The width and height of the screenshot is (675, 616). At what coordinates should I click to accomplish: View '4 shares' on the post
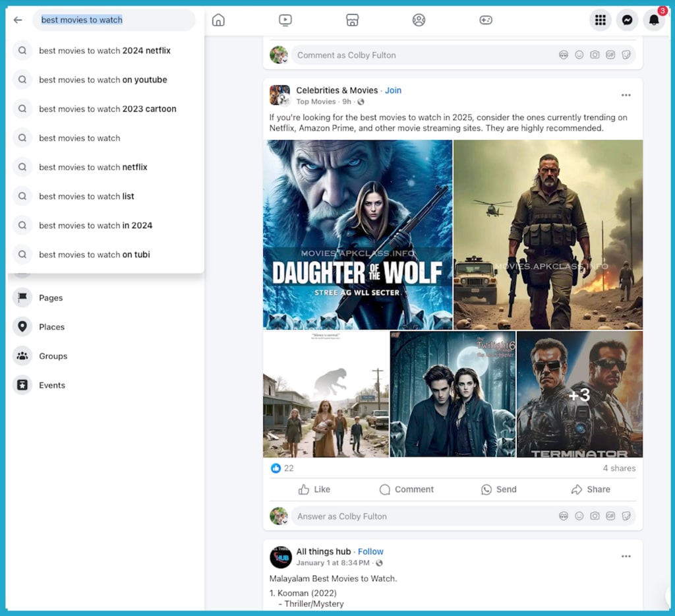pyautogui.click(x=619, y=468)
